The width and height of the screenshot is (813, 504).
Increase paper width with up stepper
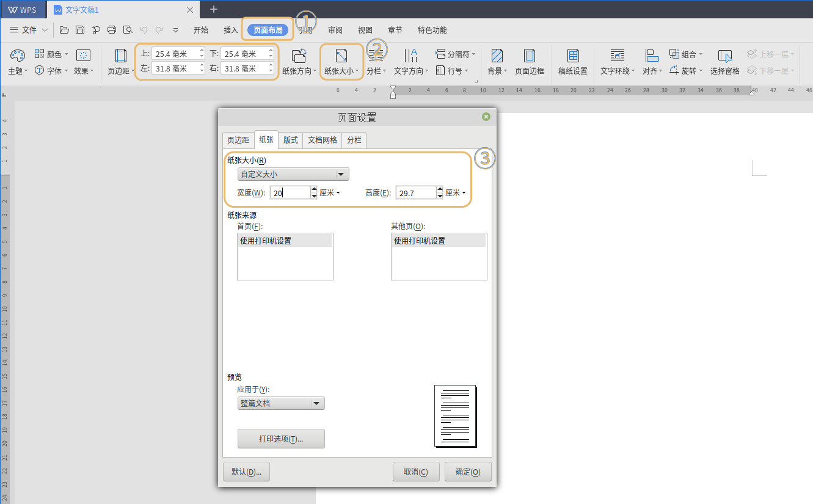click(x=314, y=189)
